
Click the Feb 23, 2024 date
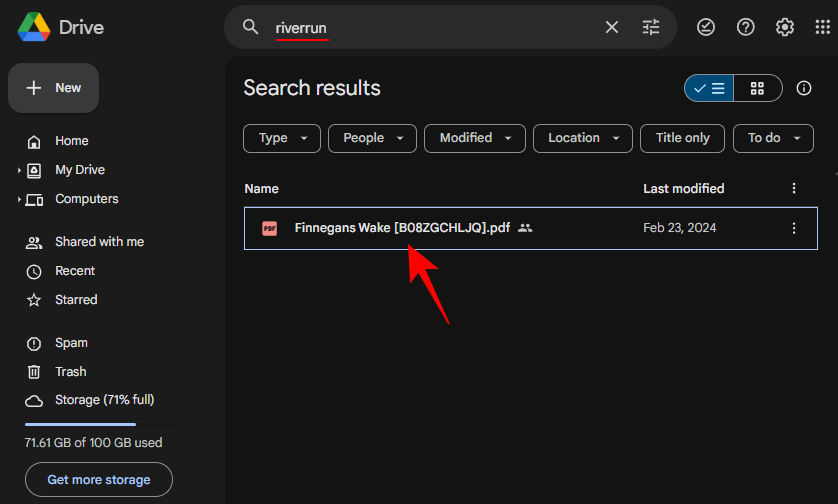pyautogui.click(x=679, y=228)
